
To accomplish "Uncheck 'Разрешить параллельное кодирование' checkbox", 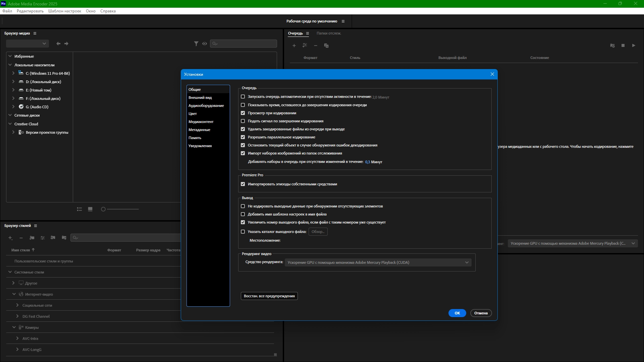I will coord(243,137).
